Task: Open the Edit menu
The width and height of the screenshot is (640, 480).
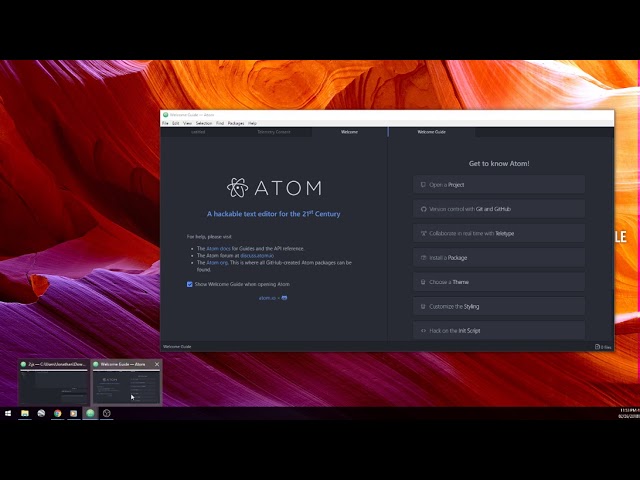Action: click(176, 123)
